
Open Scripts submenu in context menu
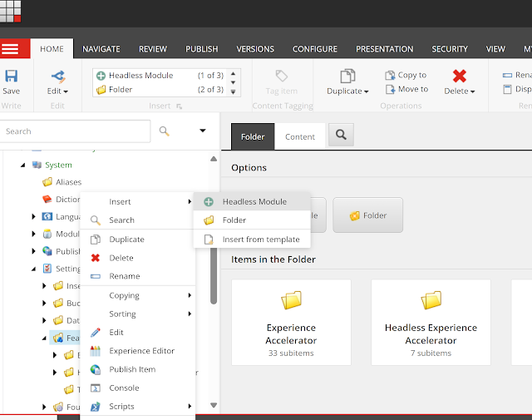pos(138,407)
